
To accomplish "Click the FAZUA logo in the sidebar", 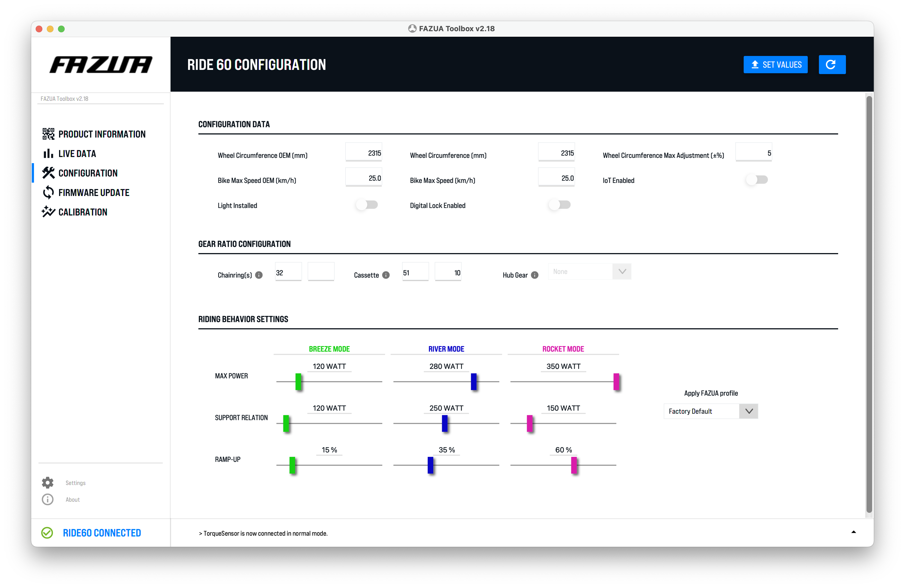I will [x=101, y=65].
